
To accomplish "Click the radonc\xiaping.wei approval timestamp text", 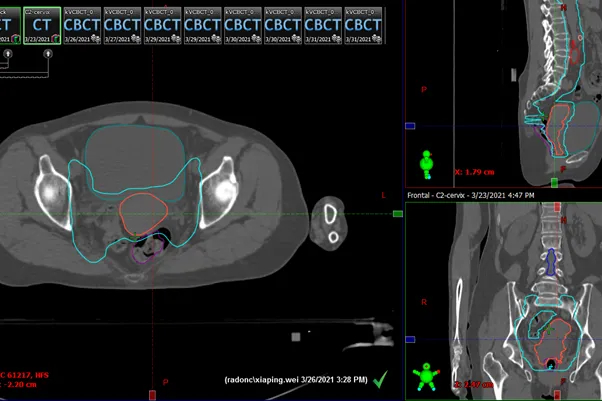I will 296,380.
